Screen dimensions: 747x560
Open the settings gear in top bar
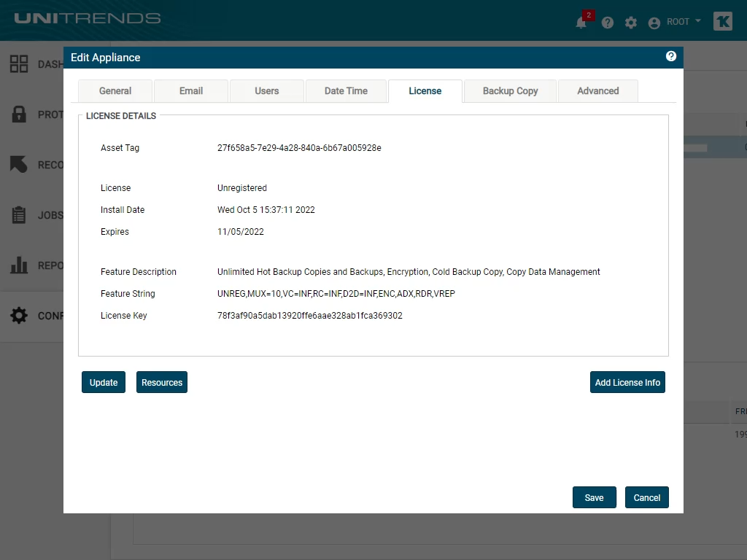coord(631,23)
